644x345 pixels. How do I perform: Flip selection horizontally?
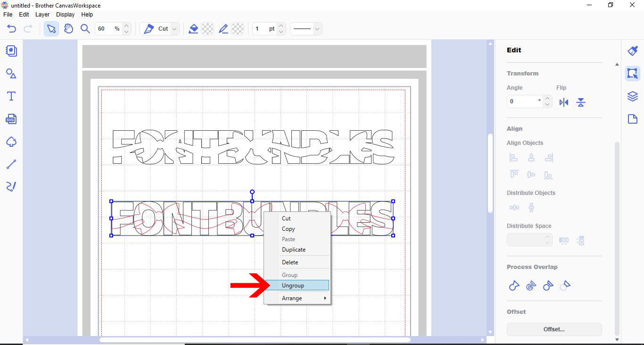564,102
